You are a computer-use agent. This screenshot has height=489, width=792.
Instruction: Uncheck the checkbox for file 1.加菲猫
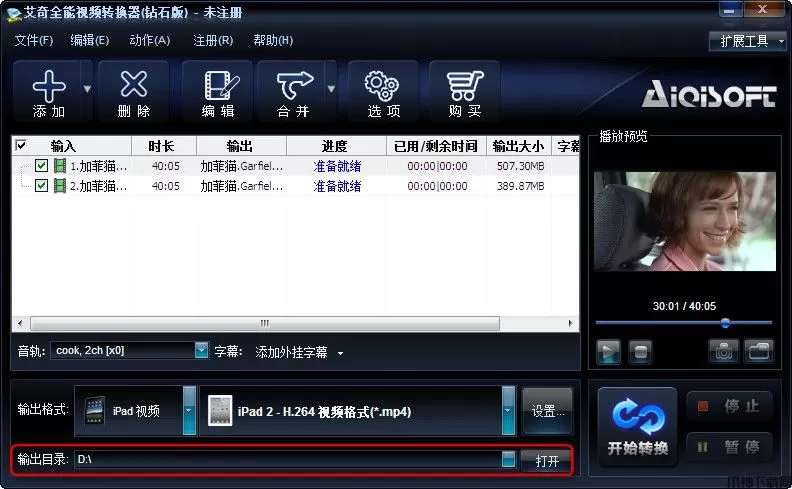click(x=41, y=165)
